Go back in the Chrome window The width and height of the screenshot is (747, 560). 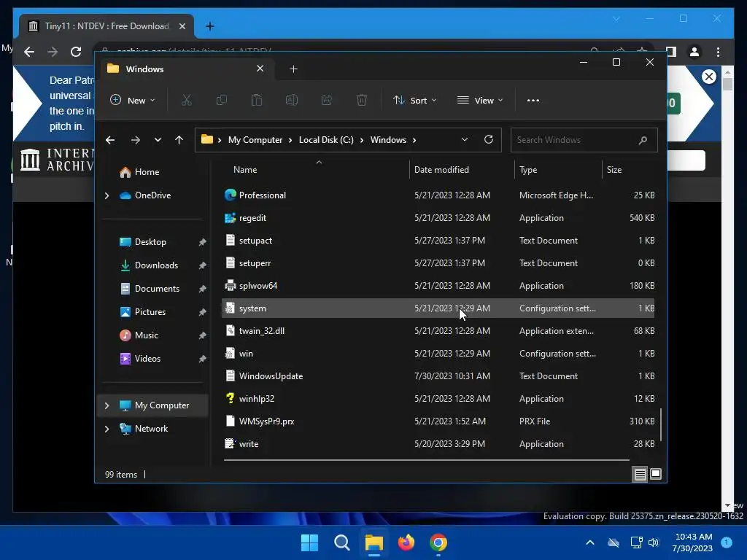click(x=29, y=52)
